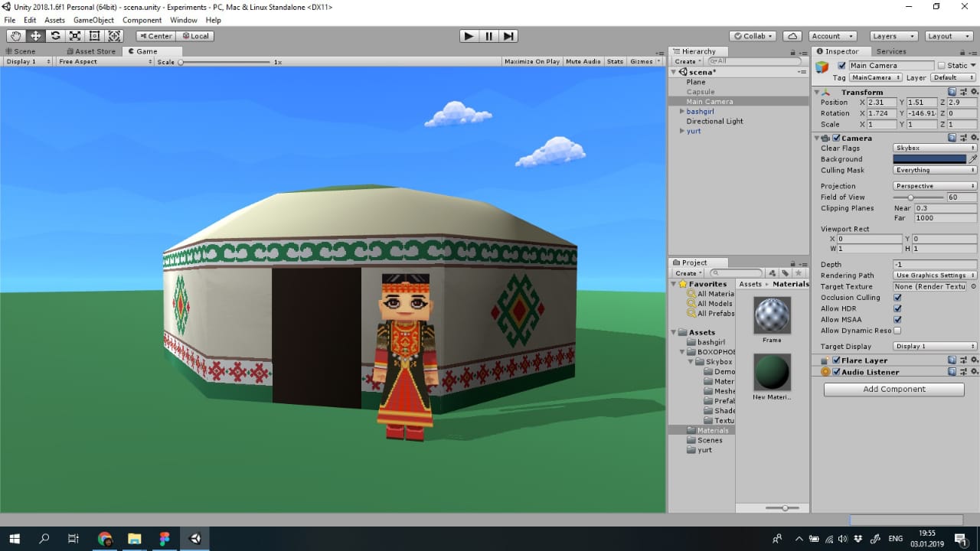This screenshot has height=551, width=980.
Task: Open the GameObject menu
Action: (x=93, y=20)
